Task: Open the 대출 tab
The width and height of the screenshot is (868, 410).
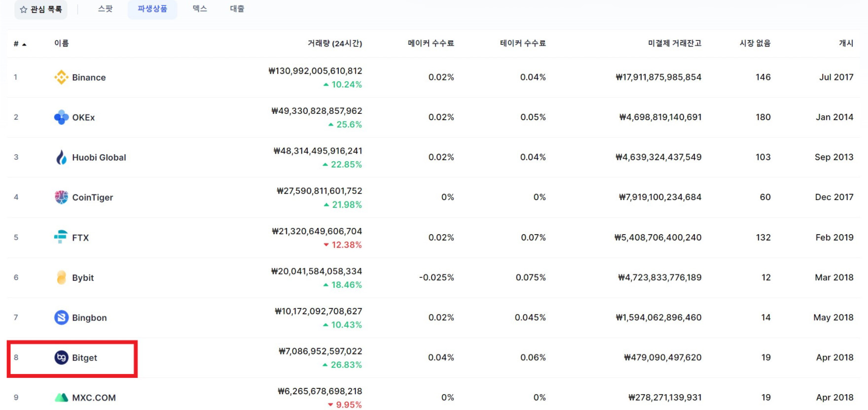Action: [237, 9]
